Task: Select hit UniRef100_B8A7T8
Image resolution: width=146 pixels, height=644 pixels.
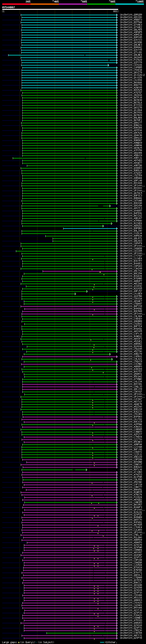Action: pyautogui.click(x=131, y=85)
